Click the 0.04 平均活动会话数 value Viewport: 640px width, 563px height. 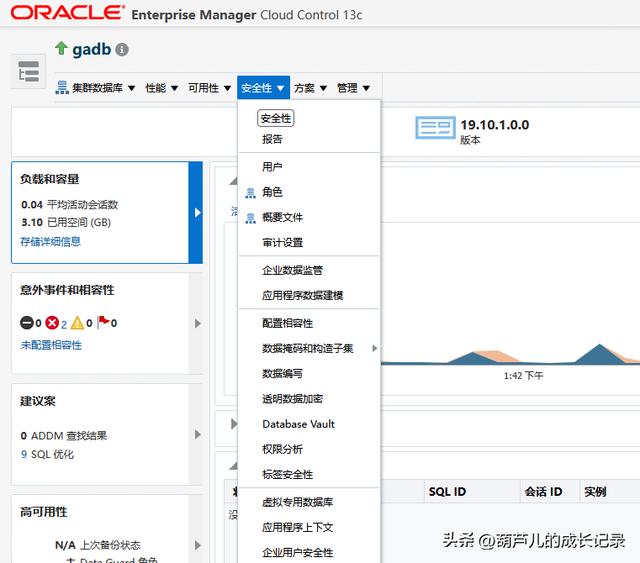pos(69,205)
